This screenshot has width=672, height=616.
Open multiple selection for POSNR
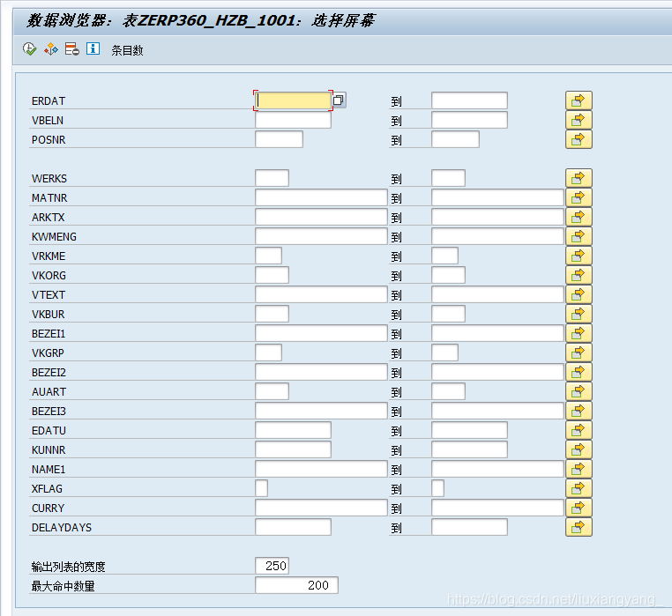[x=579, y=139]
